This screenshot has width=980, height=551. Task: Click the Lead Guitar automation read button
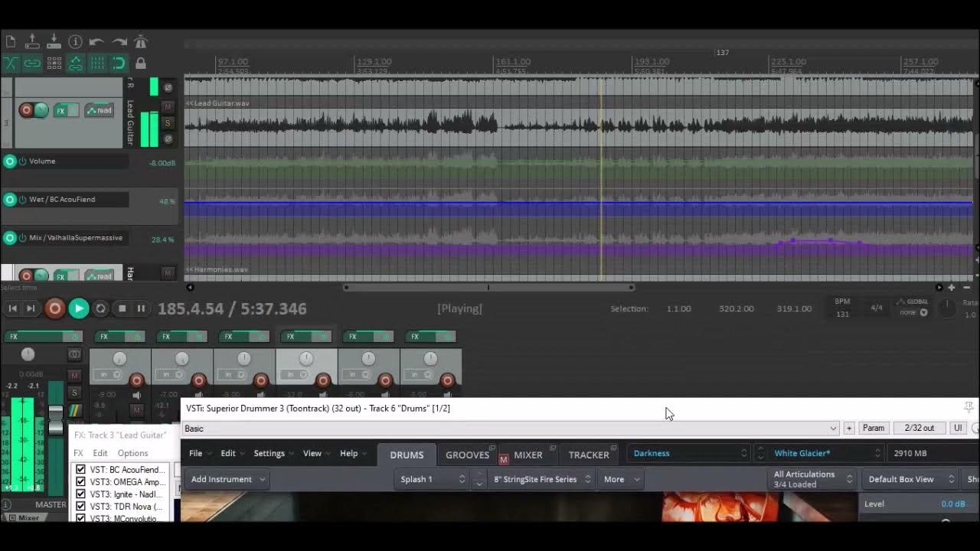coord(100,111)
